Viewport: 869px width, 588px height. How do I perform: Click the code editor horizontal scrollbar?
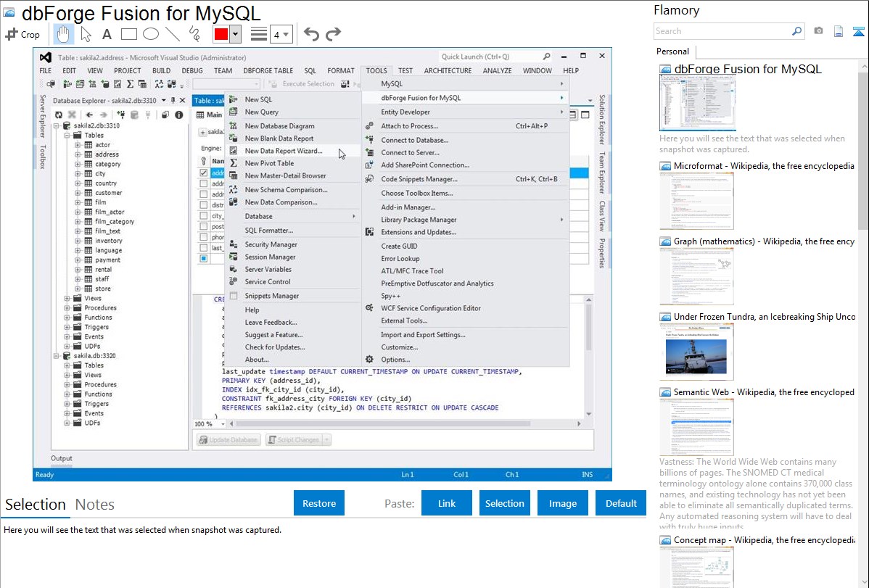382,424
